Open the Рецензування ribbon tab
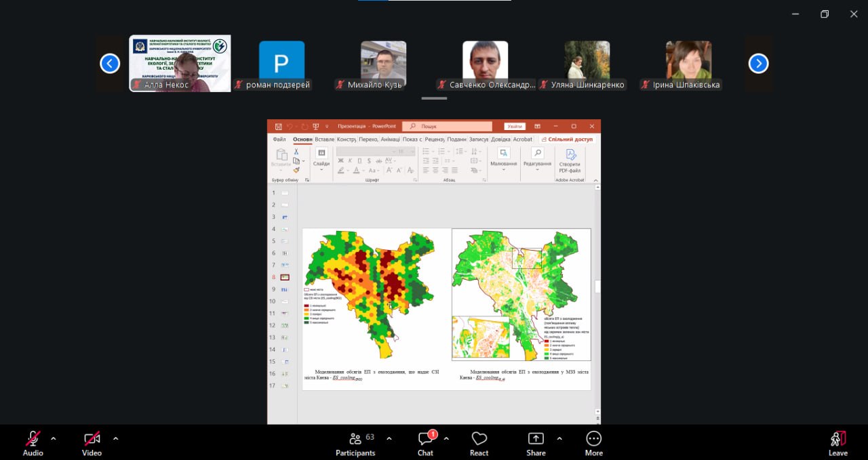 (x=434, y=140)
